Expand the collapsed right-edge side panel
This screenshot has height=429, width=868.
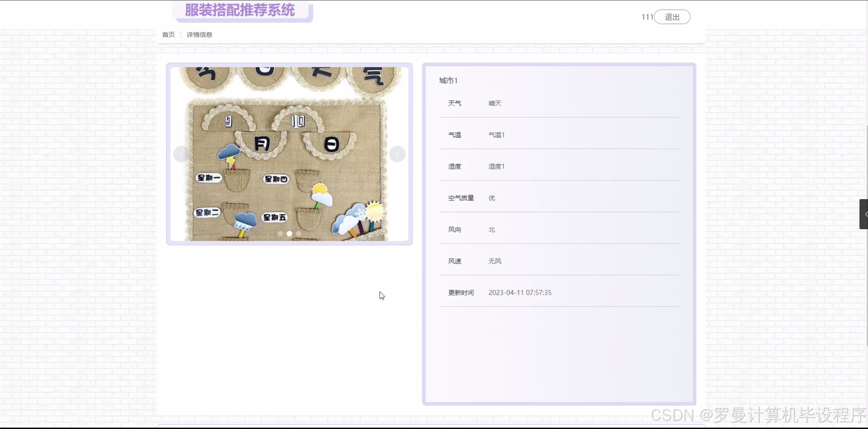click(864, 214)
